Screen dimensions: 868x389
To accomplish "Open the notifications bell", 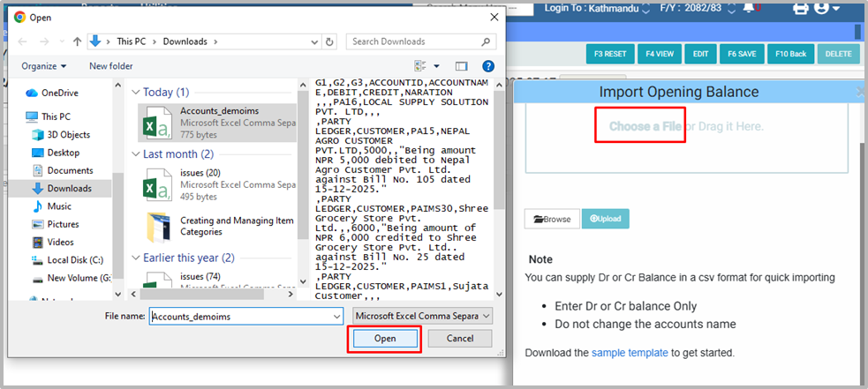I will [750, 8].
